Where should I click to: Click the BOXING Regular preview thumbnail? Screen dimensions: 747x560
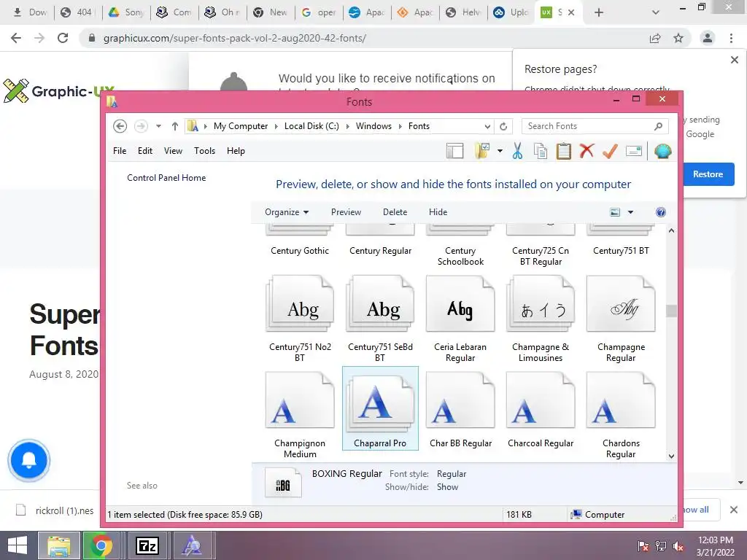point(283,483)
